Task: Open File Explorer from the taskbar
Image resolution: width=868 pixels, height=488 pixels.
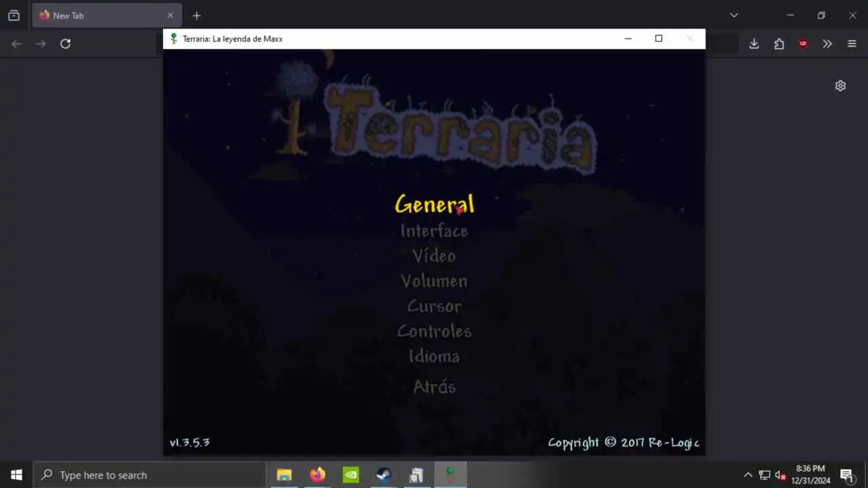Action: point(284,474)
